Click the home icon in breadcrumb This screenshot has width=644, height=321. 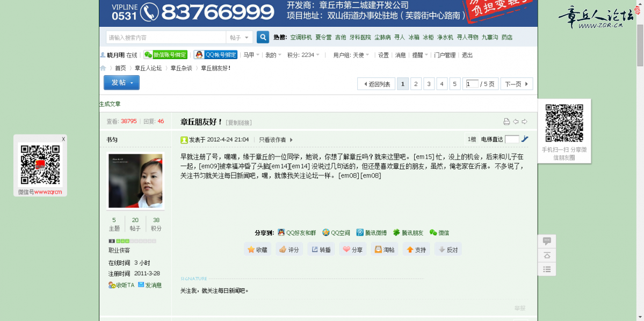click(103, 68)
